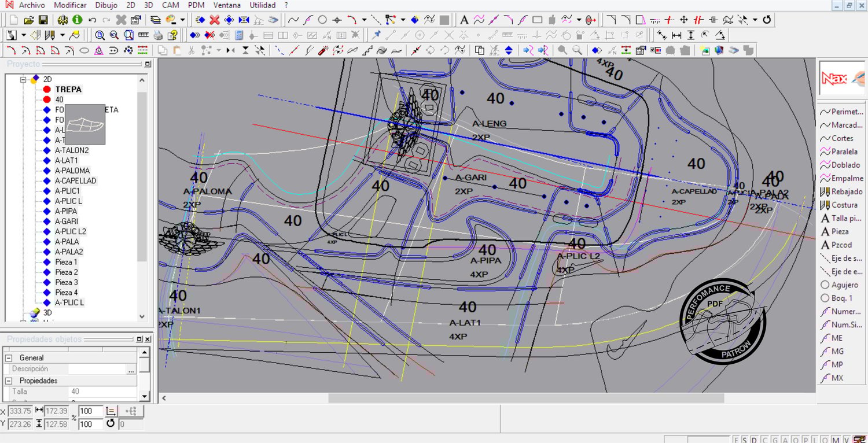This screenshot has width=868, height=443.
Task: Click the layers stack icon
Action: point(156,20)
